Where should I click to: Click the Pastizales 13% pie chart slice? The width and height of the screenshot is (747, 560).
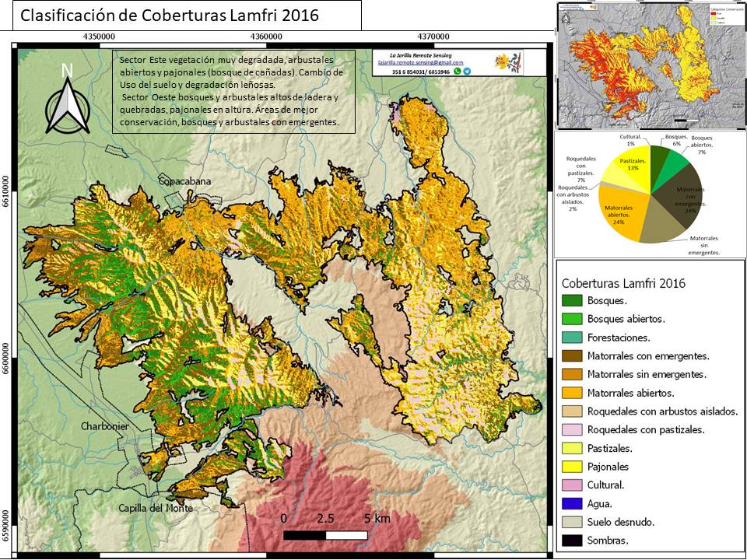[632, 164]
